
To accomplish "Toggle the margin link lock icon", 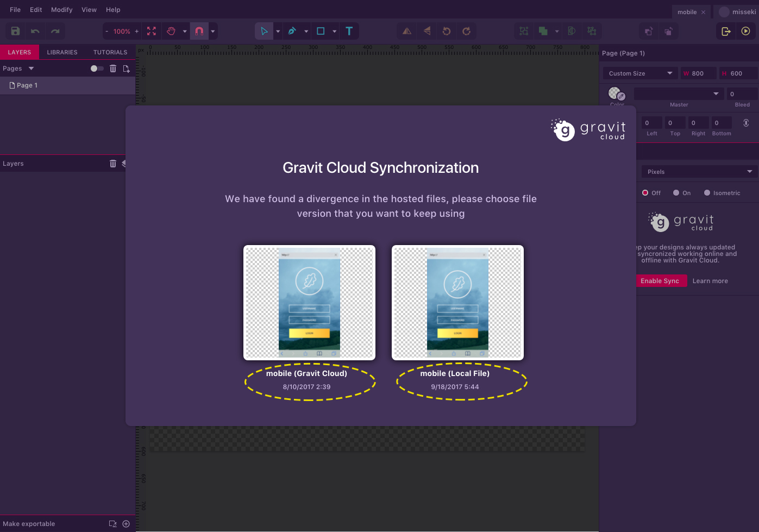I will [746, 123].
